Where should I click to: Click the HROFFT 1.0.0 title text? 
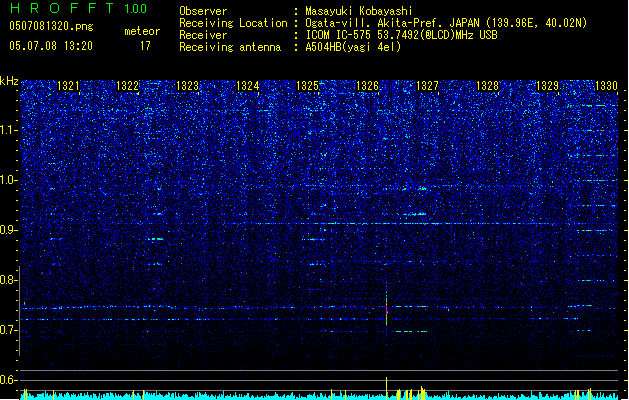(79, 8)
